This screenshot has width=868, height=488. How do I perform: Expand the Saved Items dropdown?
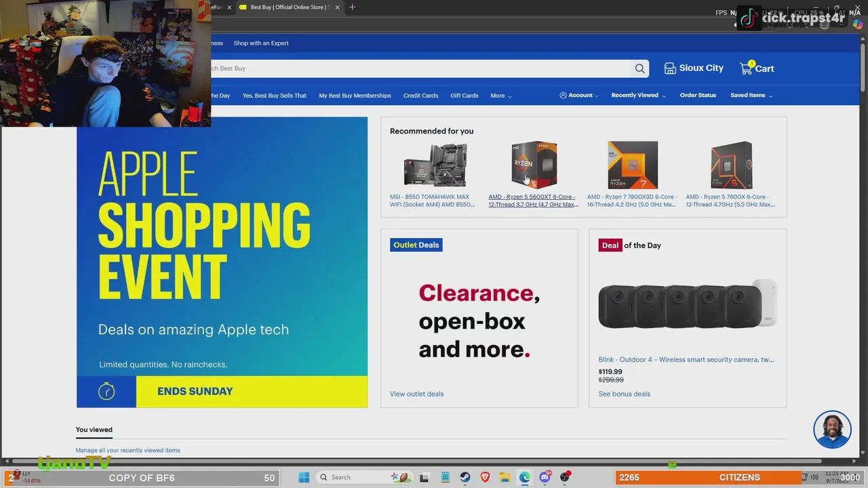pos(751,96)
